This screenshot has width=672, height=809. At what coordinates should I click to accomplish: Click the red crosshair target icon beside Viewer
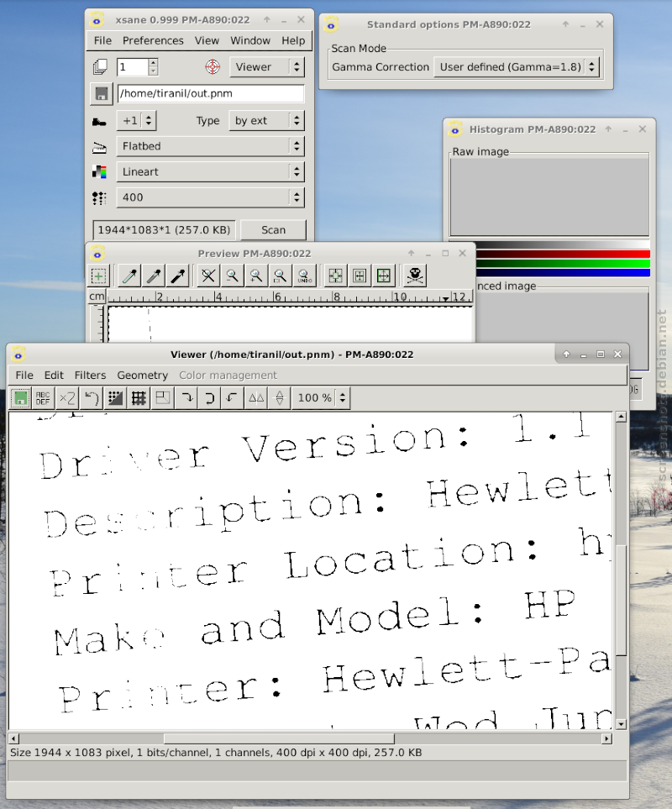tap(213, 66)
